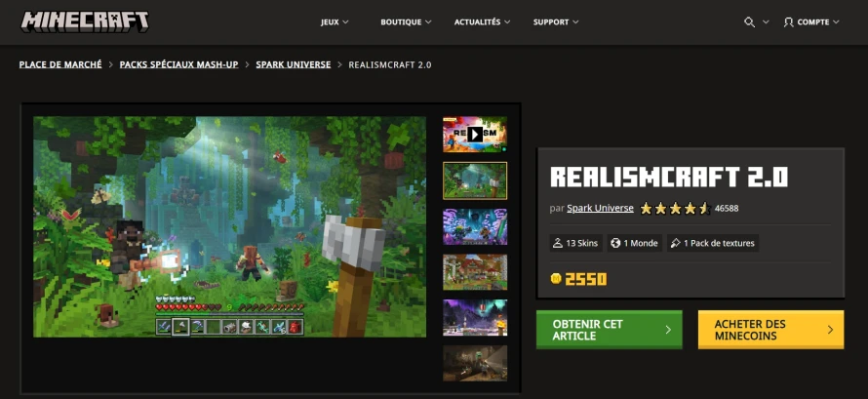Expand the chevron next to search
Screen dimensions: 868x399
click(x=766, y=22)
